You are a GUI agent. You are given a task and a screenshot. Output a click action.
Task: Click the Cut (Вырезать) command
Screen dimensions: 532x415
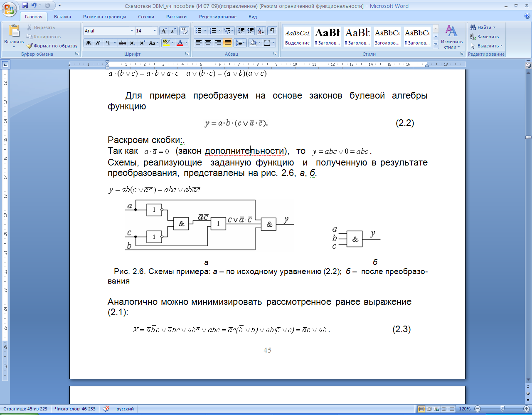coord(41,27)
